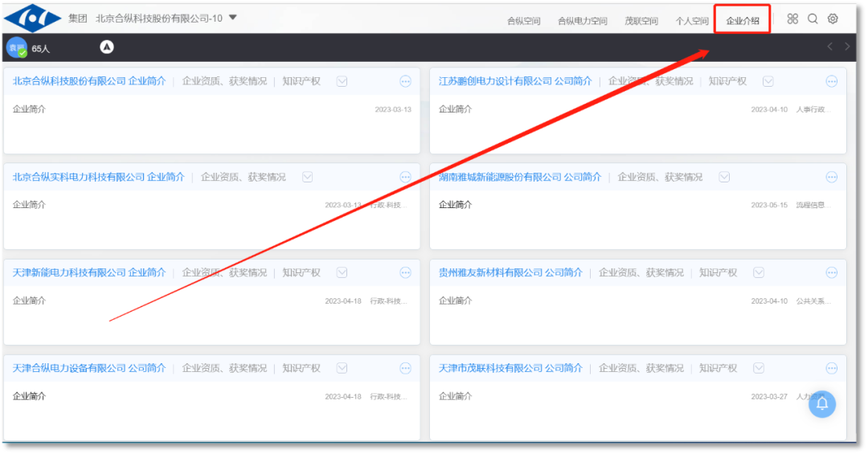Switch to 企业介绍 tab
This screenshot has width=868, height=454.
743,21
